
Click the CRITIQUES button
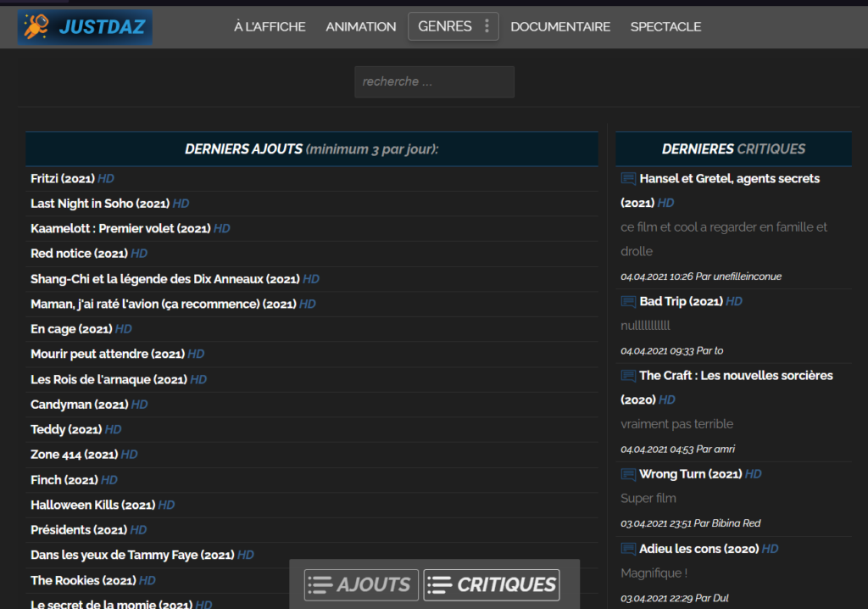tap(492, 584)
